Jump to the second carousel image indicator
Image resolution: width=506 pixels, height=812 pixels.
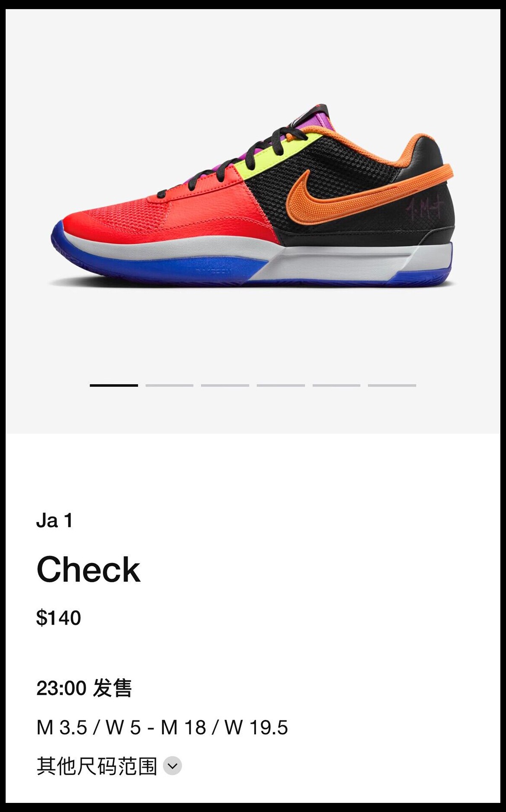pos(170,385)
